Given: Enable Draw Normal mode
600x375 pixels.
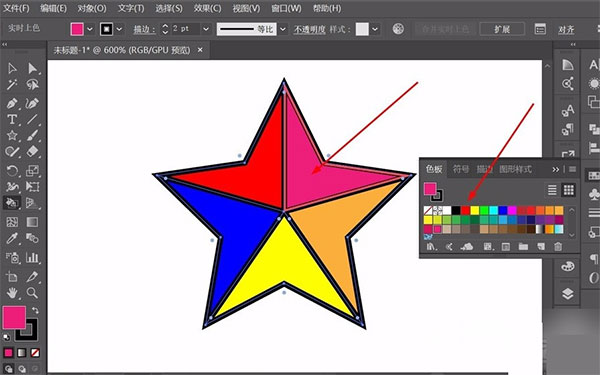Looking at the screenshot, I should click(8, 369).
